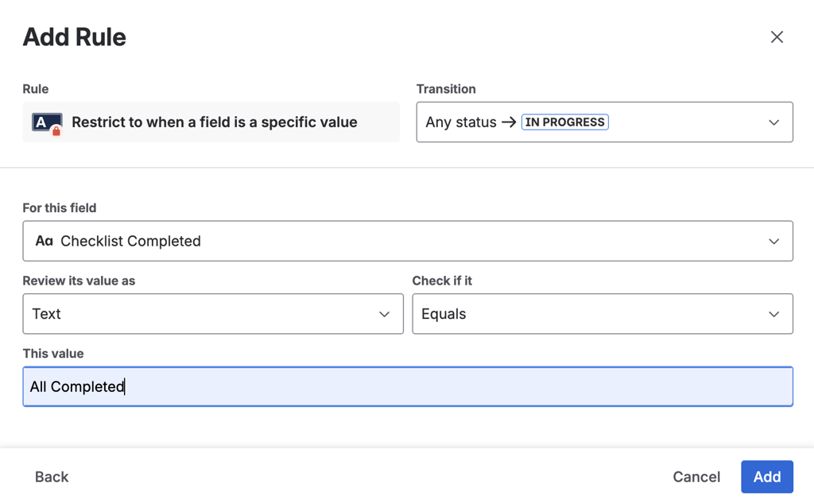Click inside the This value text field

[x=407, y=386]
